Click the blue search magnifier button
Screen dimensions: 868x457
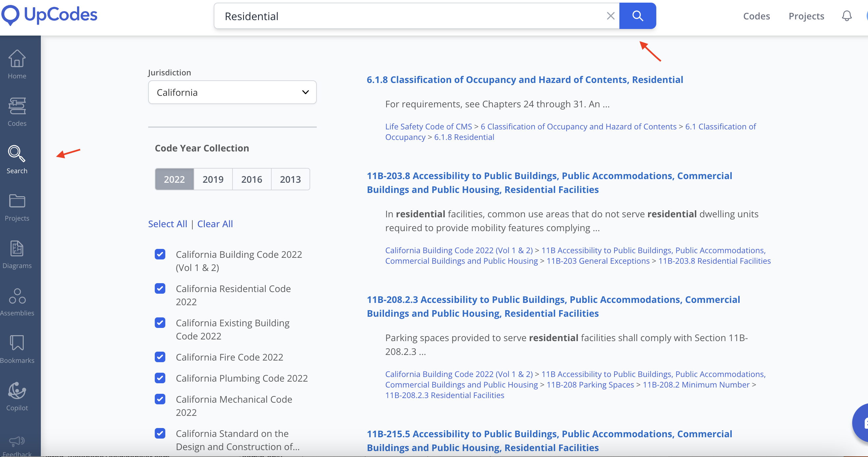(x=637, y=16)
